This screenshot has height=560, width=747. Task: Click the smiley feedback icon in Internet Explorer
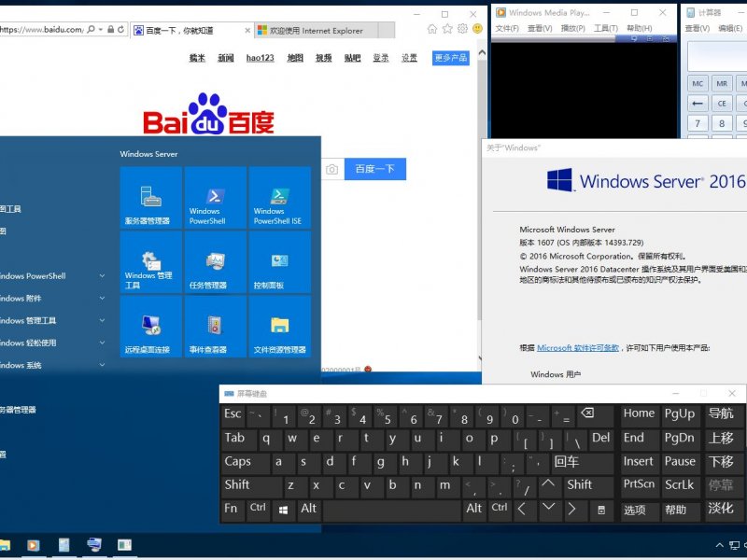[477, 29]
